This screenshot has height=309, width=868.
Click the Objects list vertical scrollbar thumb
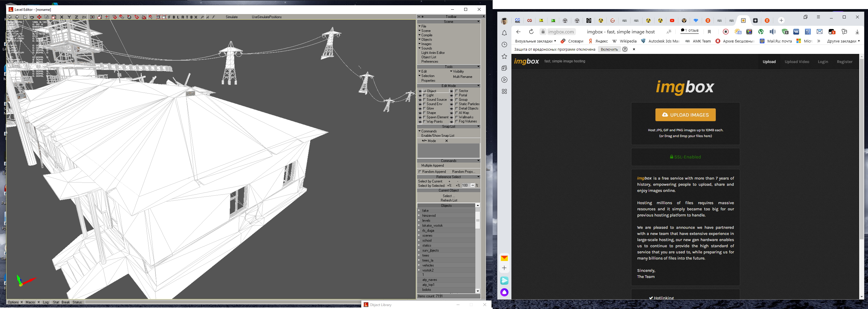[477, 220]
